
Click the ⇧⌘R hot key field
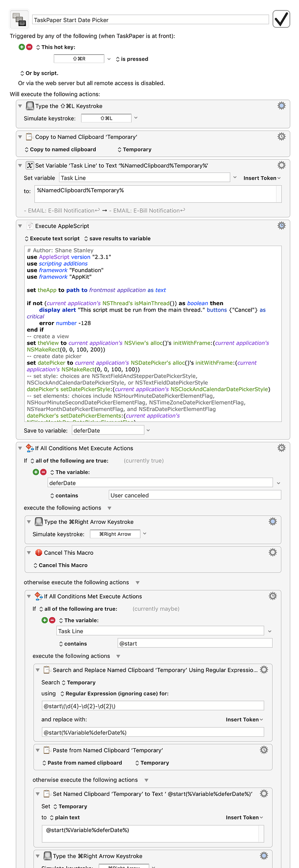tap(79, 59)
